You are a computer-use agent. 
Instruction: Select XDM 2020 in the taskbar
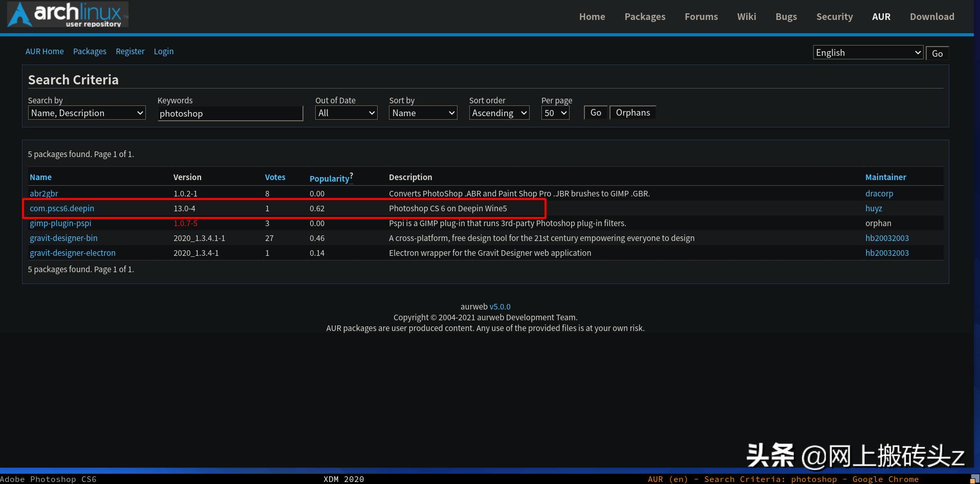(x=344, y=479)
